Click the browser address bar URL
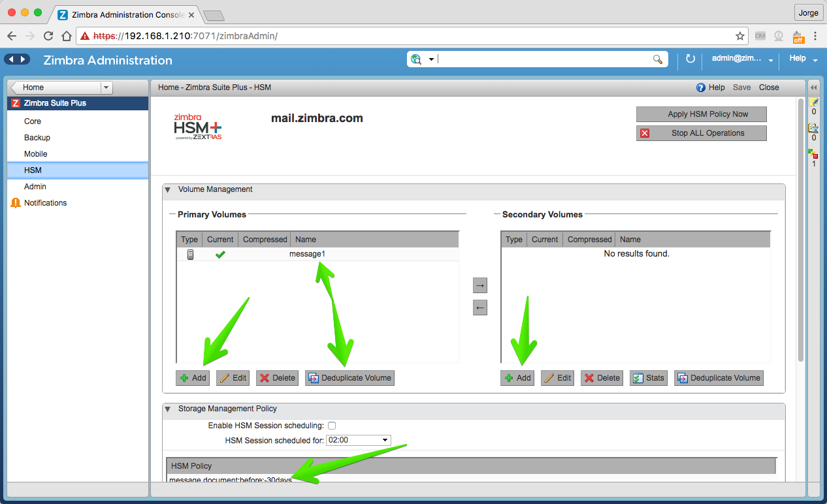827x504 pixels. click(186, 36)
